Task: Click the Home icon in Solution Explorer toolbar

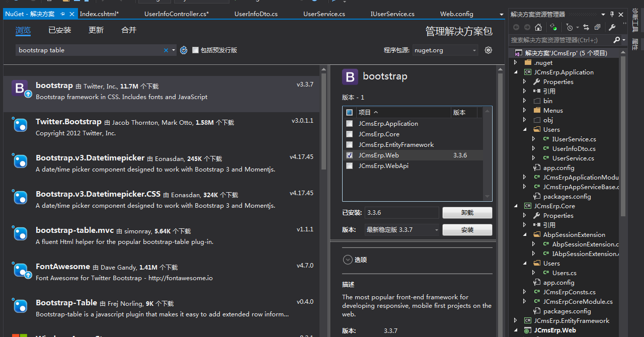Action: click(538, 27)
